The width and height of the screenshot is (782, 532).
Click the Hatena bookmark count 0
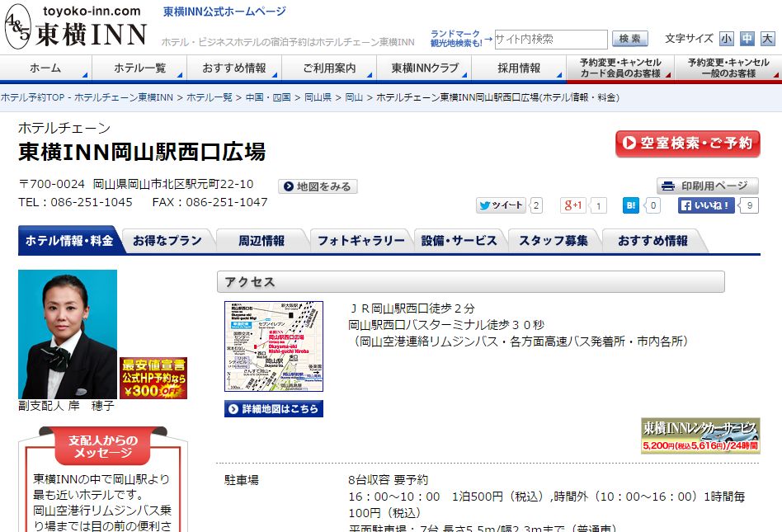(x=653, y=205)
